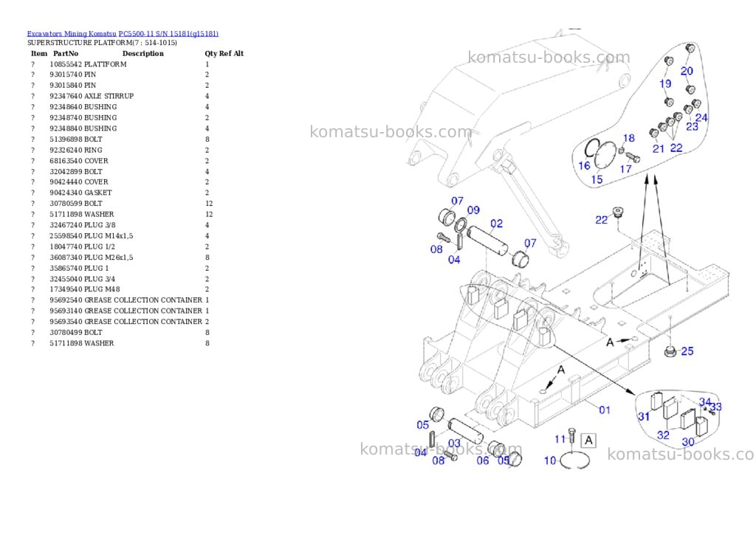Screen dimensions: 756x535
Task: Click the 18047740 PLUG 1/2 entry
Action: point(120,246)
